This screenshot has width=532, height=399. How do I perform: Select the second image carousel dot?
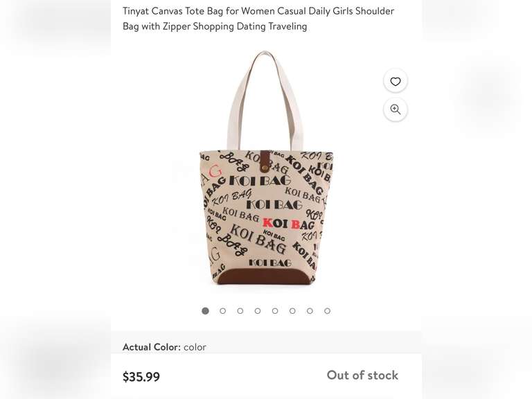click(222, 311)
